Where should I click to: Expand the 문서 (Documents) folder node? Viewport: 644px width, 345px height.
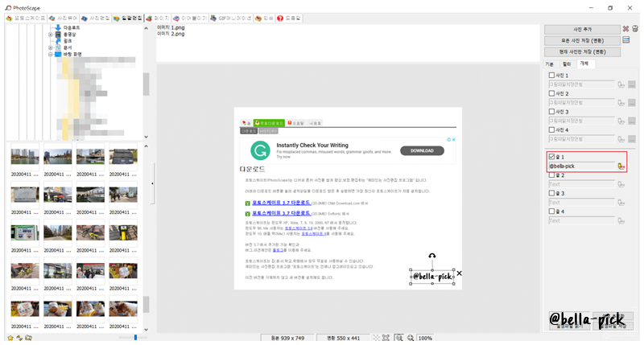[x=51, y=47]
